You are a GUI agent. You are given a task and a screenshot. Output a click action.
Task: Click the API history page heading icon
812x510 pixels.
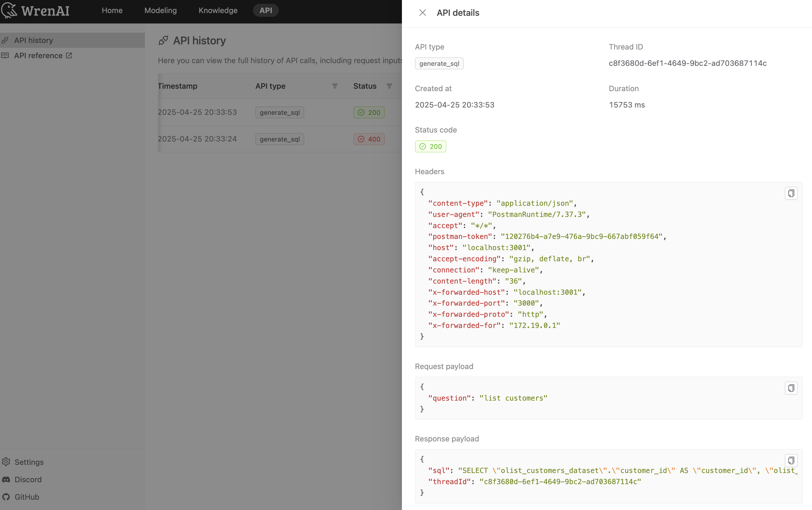point(163,41)
